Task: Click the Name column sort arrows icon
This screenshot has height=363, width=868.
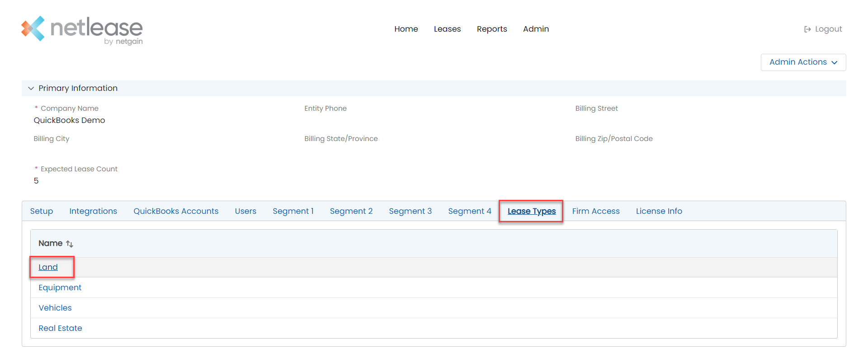Action: coord(70,244)
